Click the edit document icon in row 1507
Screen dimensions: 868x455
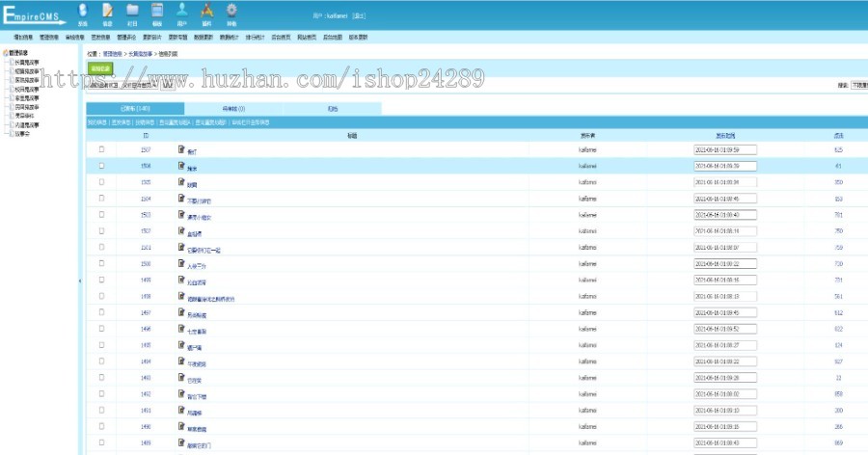181,148
